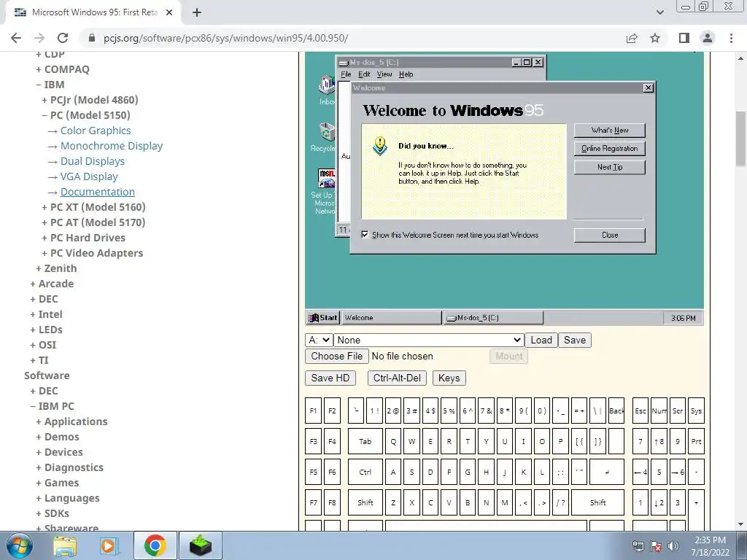
Task: Expand the Zenith tree node
Action: point(56,268)
